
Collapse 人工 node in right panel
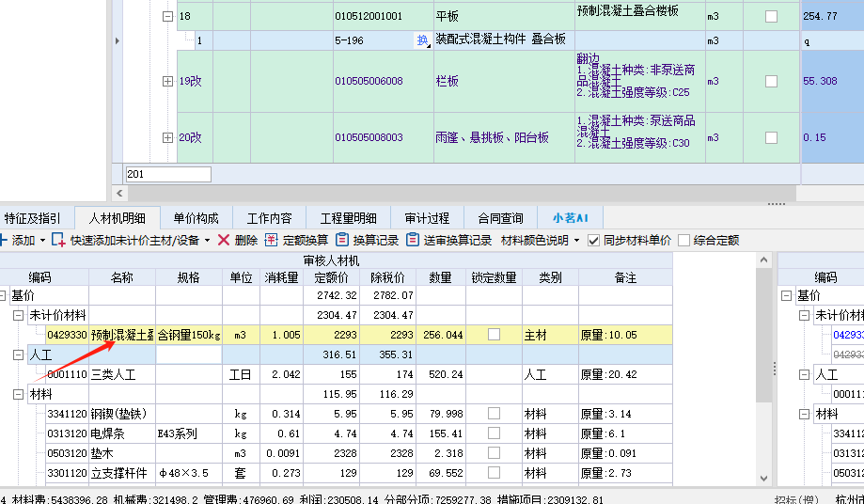[805, 375]
